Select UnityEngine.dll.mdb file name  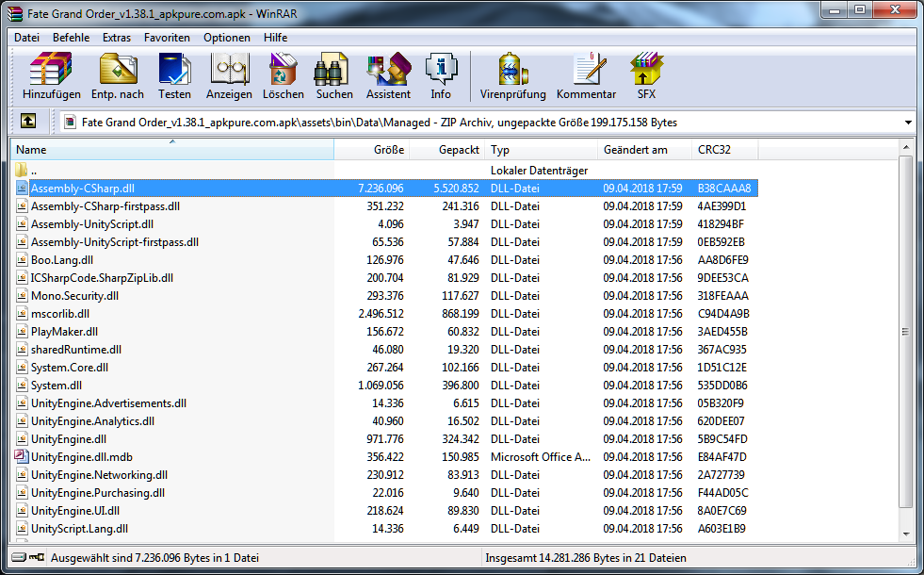(x=81, y=457)
